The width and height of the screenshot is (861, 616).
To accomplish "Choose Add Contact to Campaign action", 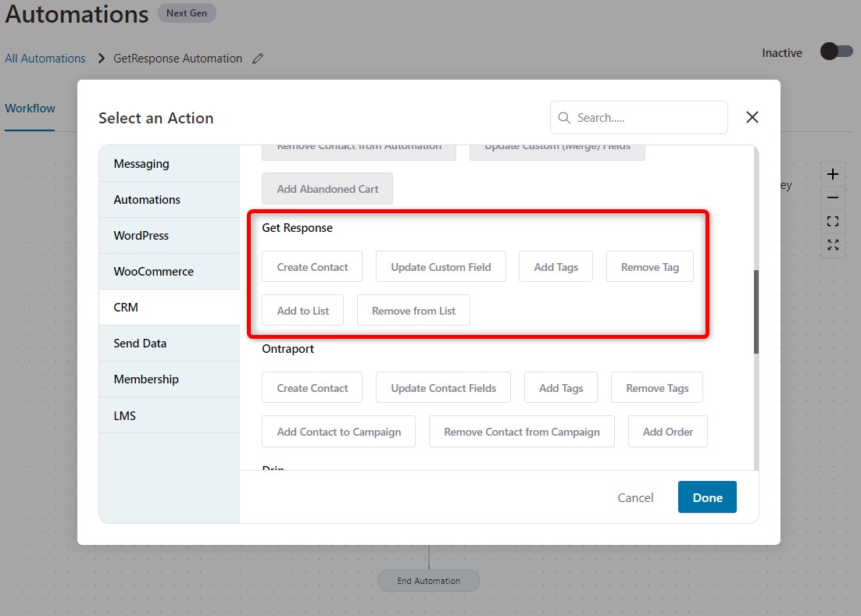I will point(338,432).
